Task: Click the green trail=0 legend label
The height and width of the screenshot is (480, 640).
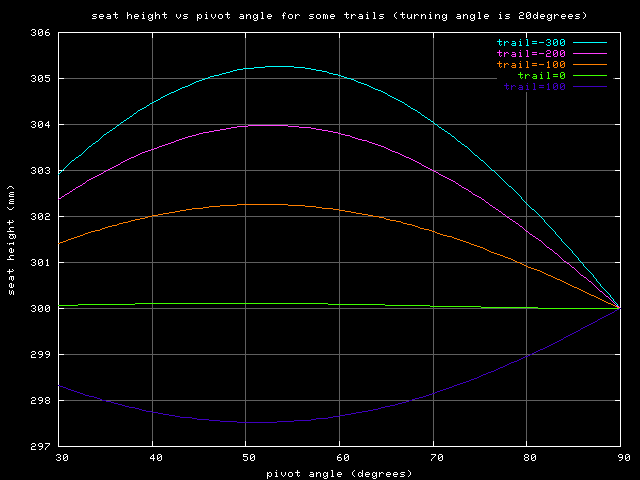Action: point(541,76)
